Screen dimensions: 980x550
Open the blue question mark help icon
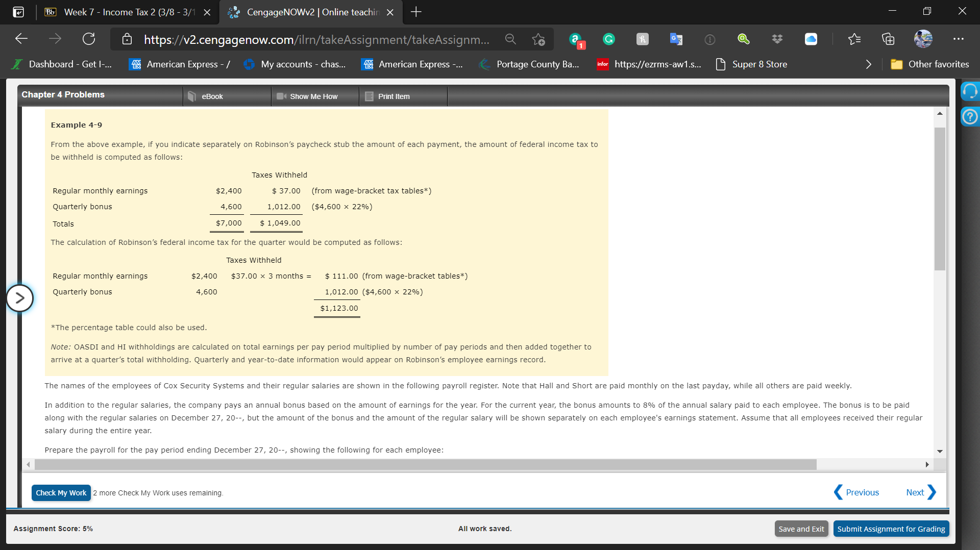click(970, 117)
